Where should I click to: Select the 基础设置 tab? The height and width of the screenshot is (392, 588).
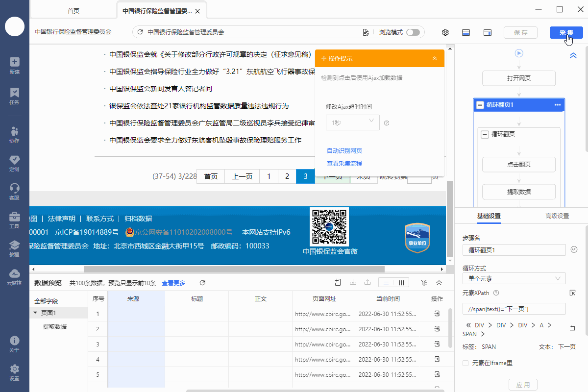[x=489, y=216]
